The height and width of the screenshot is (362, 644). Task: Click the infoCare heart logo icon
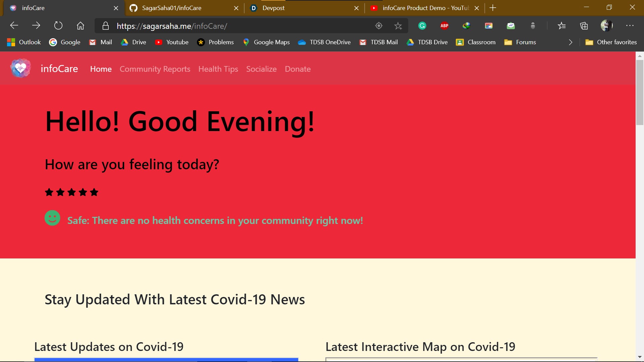pos(20,68)
